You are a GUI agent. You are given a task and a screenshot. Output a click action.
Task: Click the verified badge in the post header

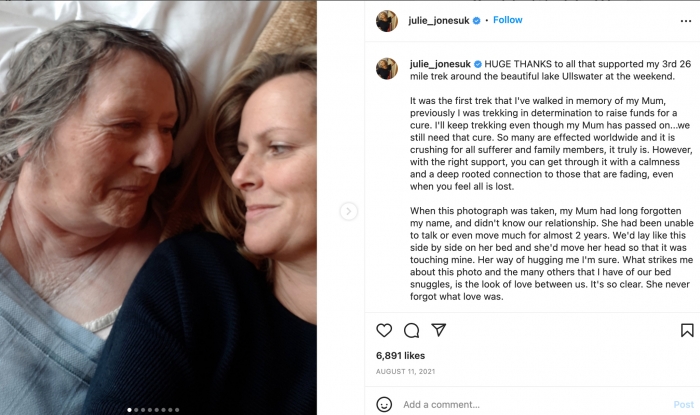(x=476, y=20)
